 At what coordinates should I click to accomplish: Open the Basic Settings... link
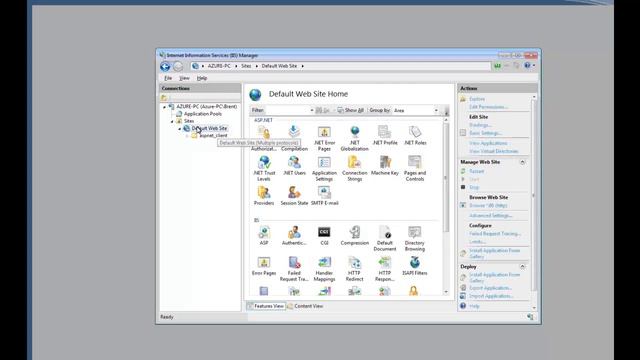(485, 133)
